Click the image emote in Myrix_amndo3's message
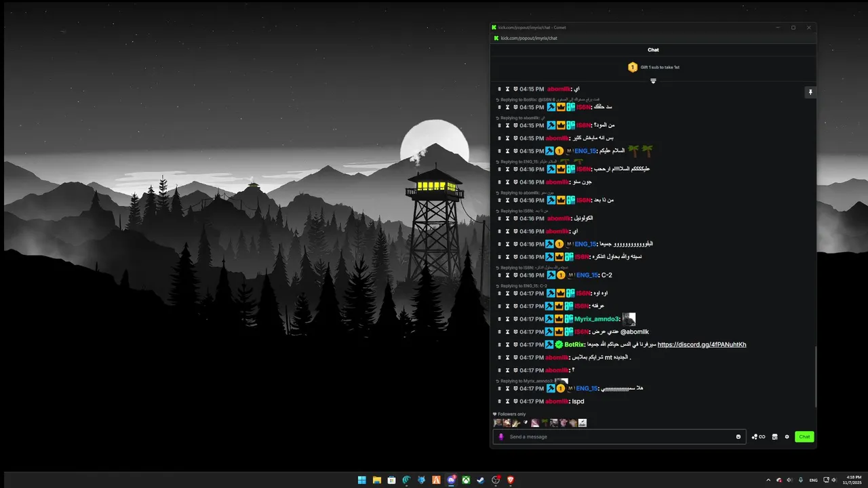868x488 pixels. [x=629, y=319]
